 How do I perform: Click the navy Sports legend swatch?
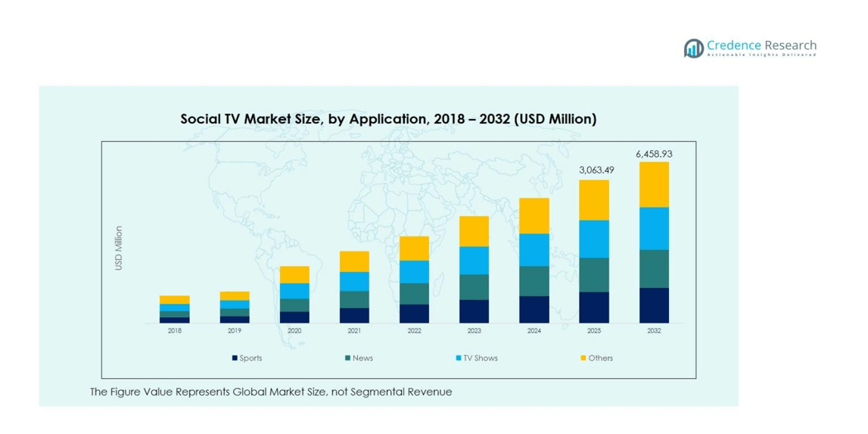tap(235, 358)
